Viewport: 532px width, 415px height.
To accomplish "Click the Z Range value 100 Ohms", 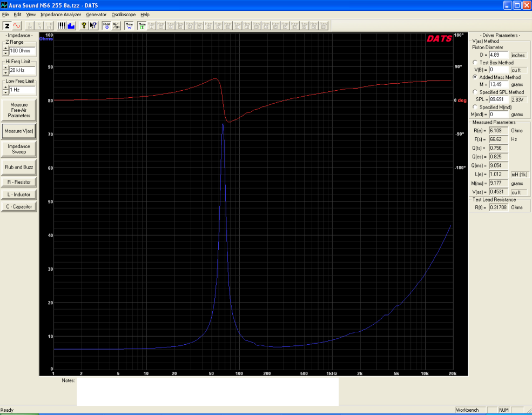I will coord(22,51).
